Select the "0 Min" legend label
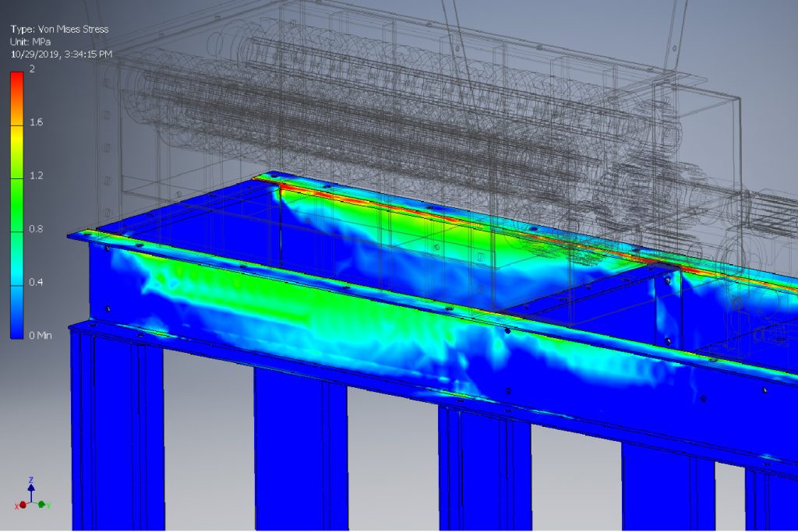Screen dimensions: 798x532 point(40,334)
